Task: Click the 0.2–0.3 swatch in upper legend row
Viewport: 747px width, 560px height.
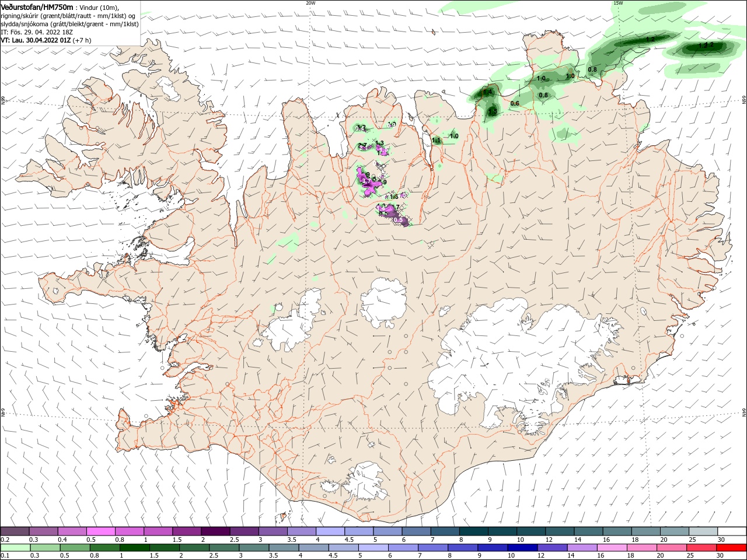Action: 15,531
